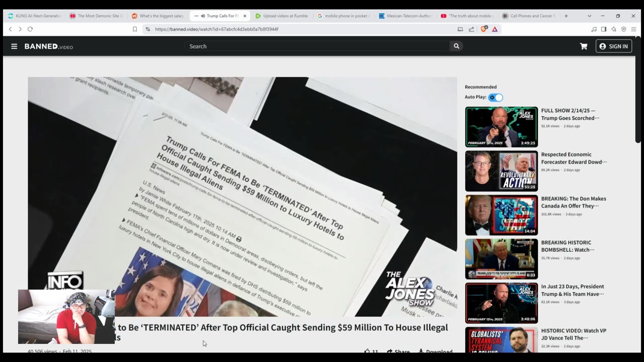
Task: Toggle the Auto Play switch
Action: 496,98
